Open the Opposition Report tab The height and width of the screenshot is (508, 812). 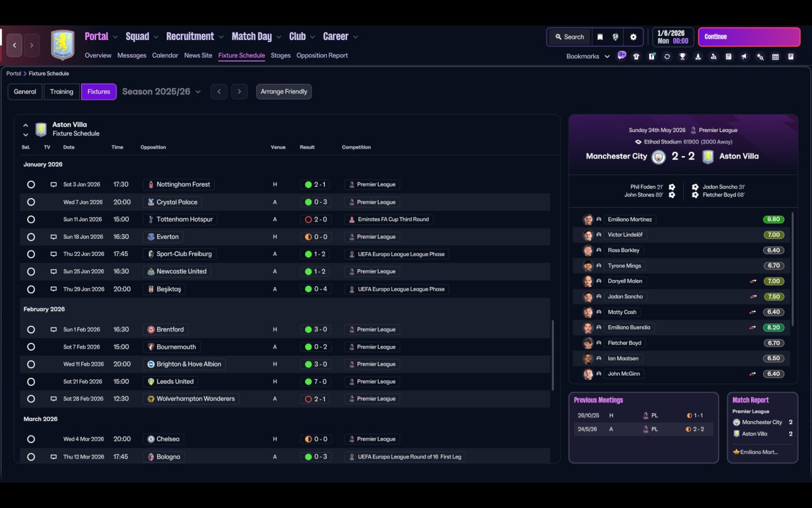[x=322, y=55]
